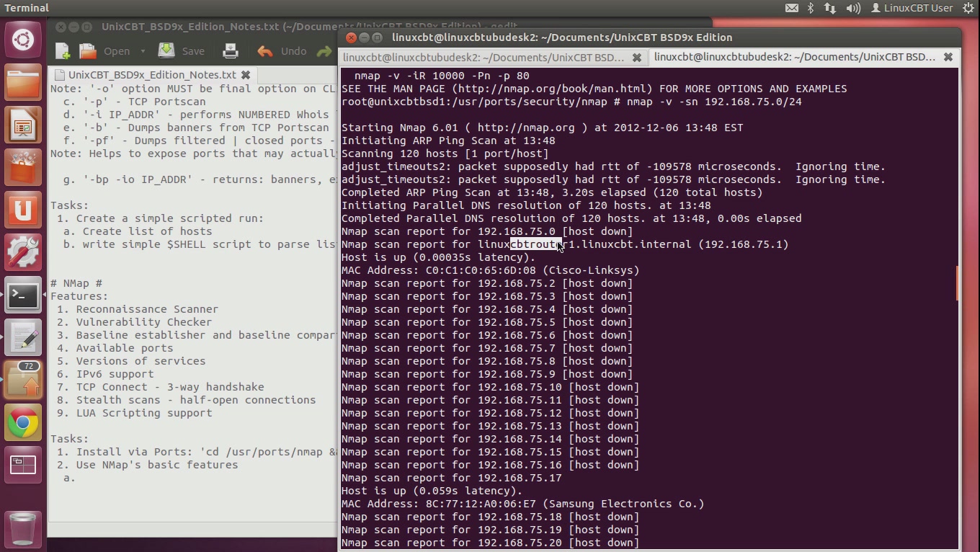Click the terminal scrollbar orange thumb
980x552 pixels.
point(958,283)
